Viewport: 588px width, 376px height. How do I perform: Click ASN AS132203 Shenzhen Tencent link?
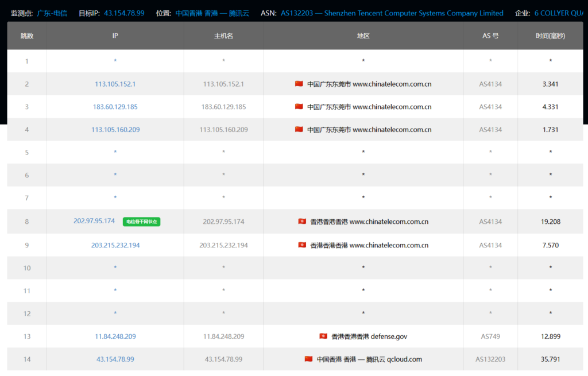[392, 13]
